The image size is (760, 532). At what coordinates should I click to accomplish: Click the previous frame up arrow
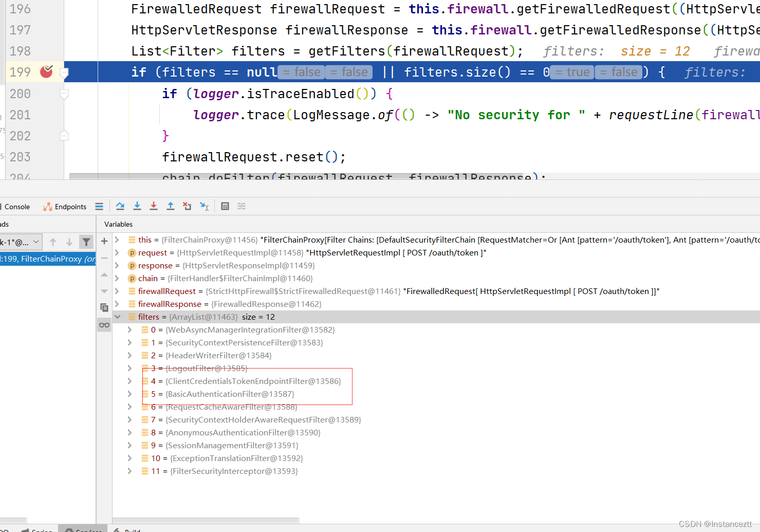[53, 242]
